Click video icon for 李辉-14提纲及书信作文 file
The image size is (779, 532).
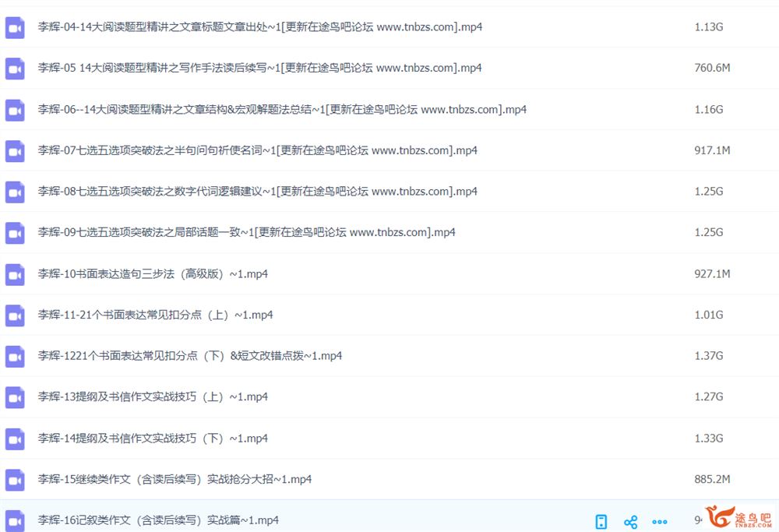[x=15, y=439]
